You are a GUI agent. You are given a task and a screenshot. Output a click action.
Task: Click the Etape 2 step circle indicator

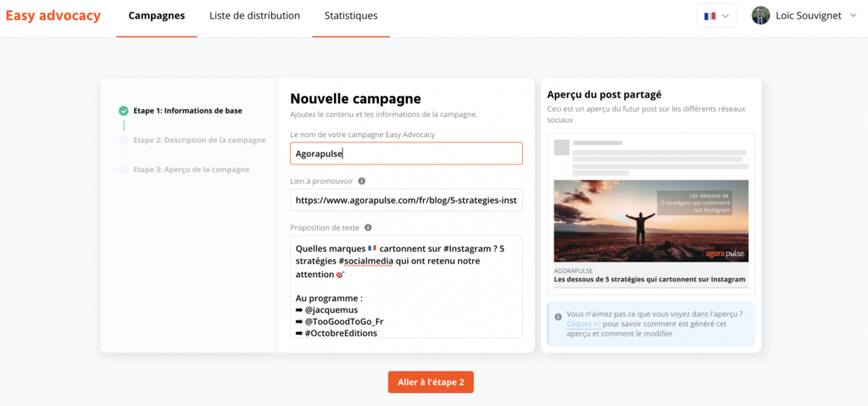point(124,140)
